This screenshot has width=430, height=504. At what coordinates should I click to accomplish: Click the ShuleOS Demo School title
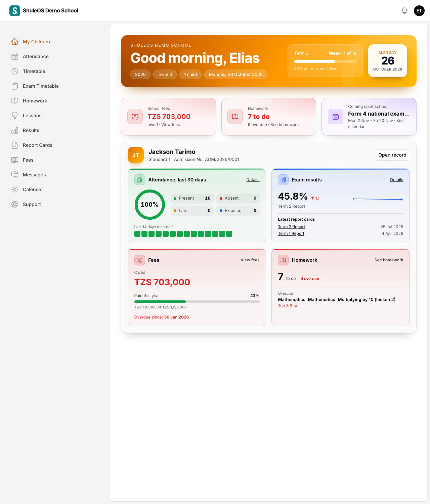tap(50, 11)
